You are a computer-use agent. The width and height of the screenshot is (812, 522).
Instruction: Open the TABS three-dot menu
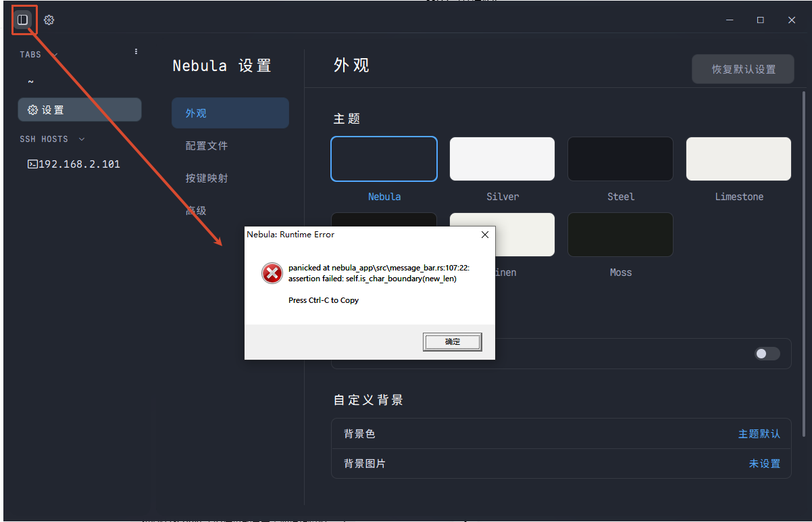click(136, 51)
